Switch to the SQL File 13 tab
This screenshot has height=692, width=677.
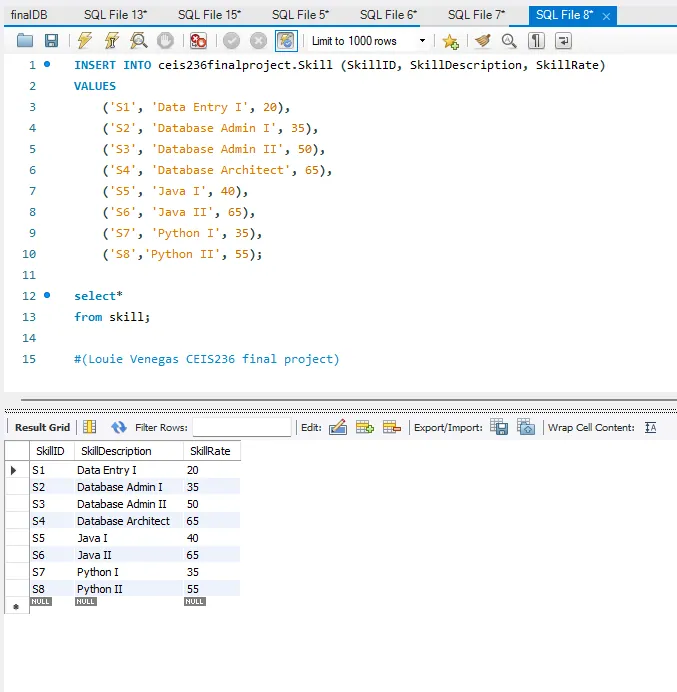(x=116, y=15)
